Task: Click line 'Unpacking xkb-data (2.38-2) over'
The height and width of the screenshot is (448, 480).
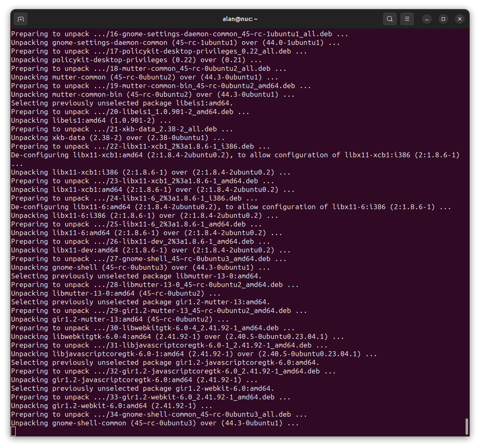Action: pos(118,138)
